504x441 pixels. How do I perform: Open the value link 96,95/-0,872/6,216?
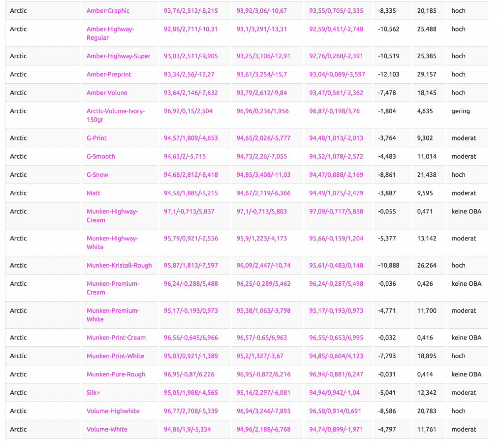(264, 374)
